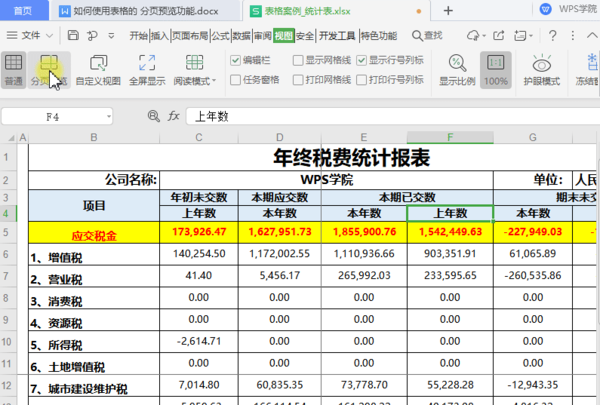600x405 pixels.
Task: Open the 公式 Formulas tab
Action: 220,36
